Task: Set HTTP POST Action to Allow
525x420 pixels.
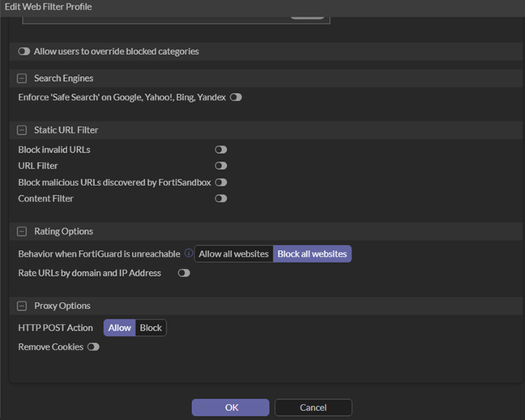Action: (x=119, y=328)
